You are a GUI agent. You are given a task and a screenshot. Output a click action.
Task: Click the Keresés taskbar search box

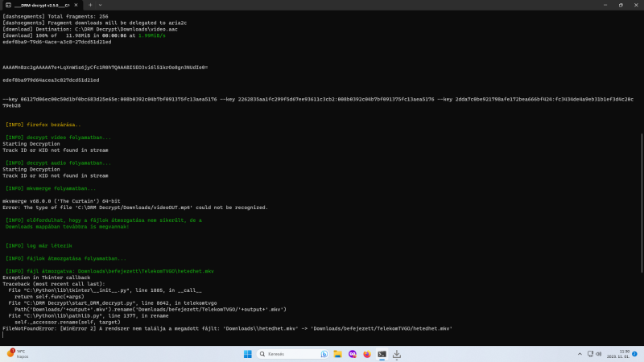(x=292, y=354)
